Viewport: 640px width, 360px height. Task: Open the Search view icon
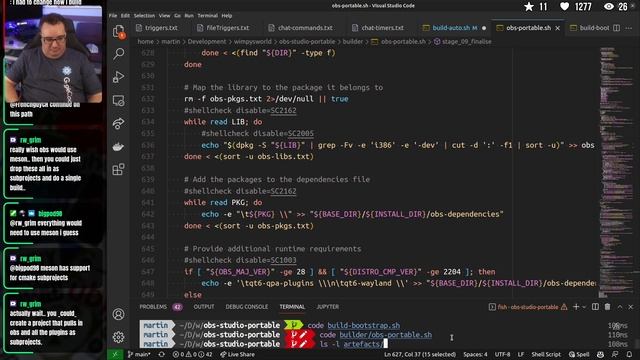point(119,53)
